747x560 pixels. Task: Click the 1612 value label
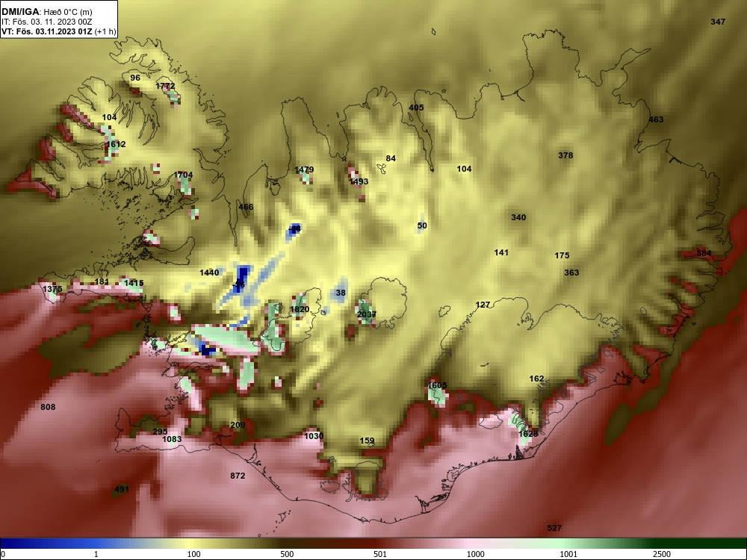[116, 144]
